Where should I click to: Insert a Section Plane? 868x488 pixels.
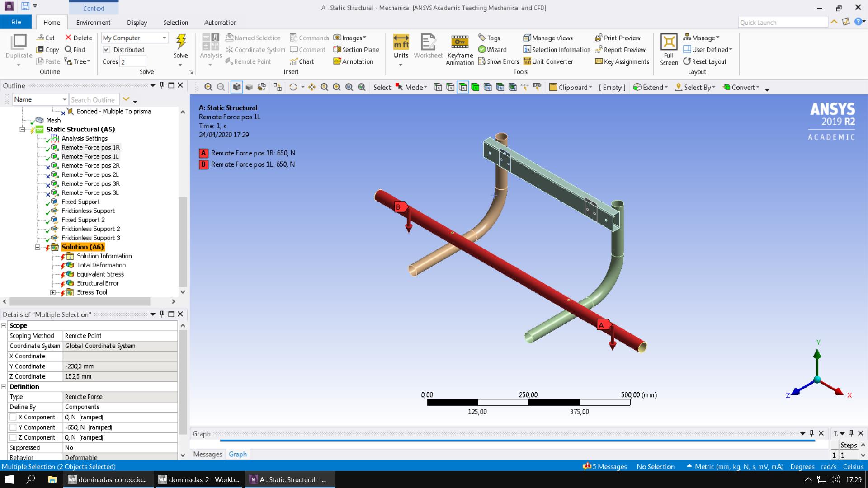click(x=356, y=50)
